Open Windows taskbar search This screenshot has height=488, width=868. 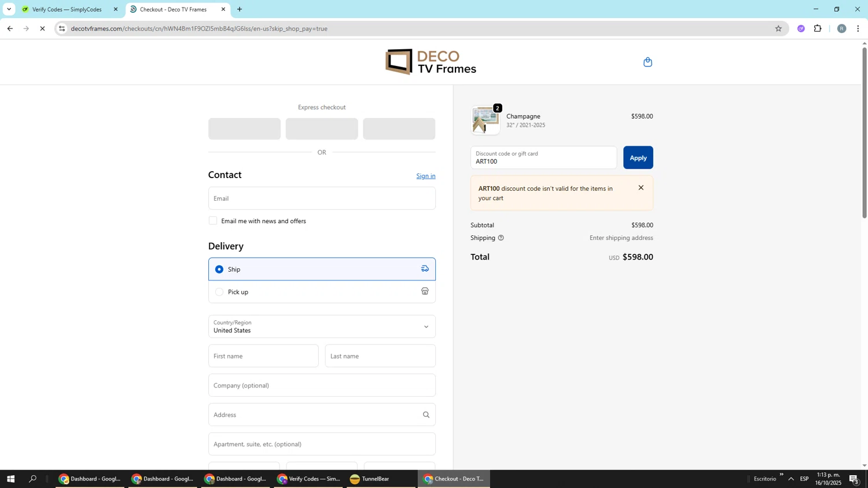pyautogui.click(x=33, y=479)
